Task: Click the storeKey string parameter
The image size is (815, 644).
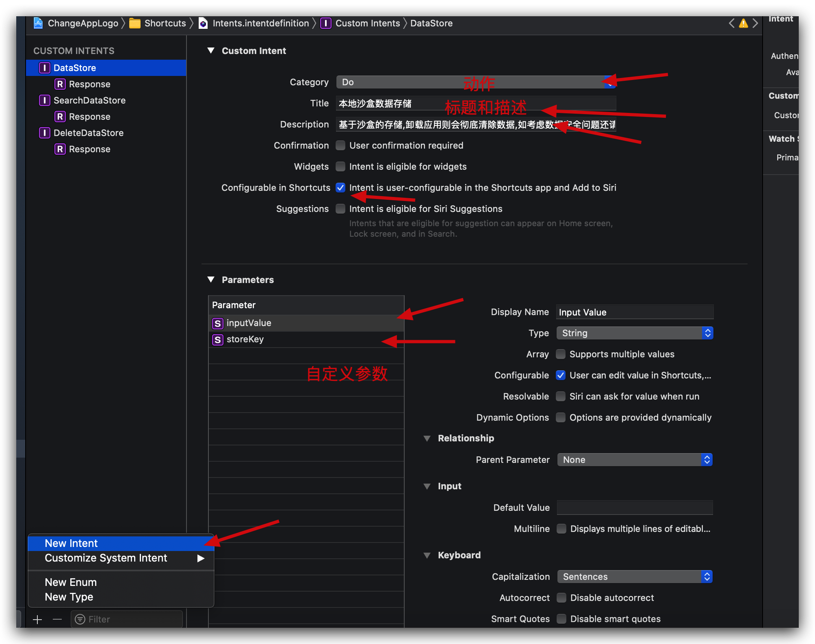Action: [x=245, y=339]
